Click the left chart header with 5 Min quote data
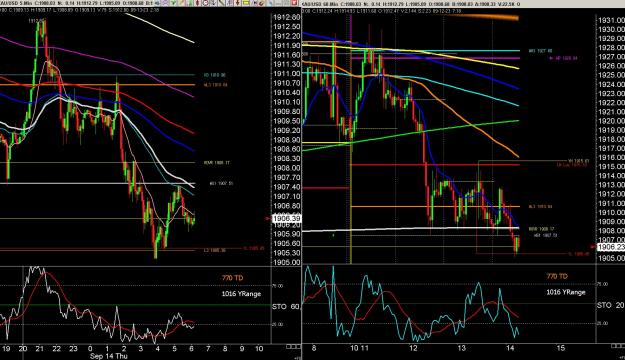 (x=80, y=10)
